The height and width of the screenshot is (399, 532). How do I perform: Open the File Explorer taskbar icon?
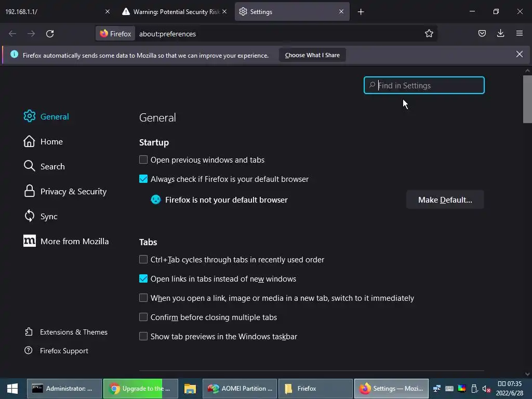(190, 389)
